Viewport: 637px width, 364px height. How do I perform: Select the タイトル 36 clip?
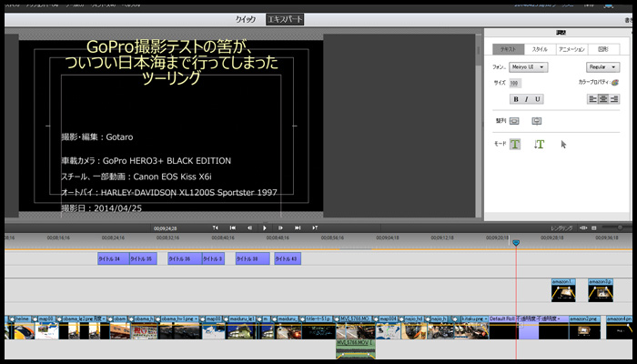click(185, 258)
